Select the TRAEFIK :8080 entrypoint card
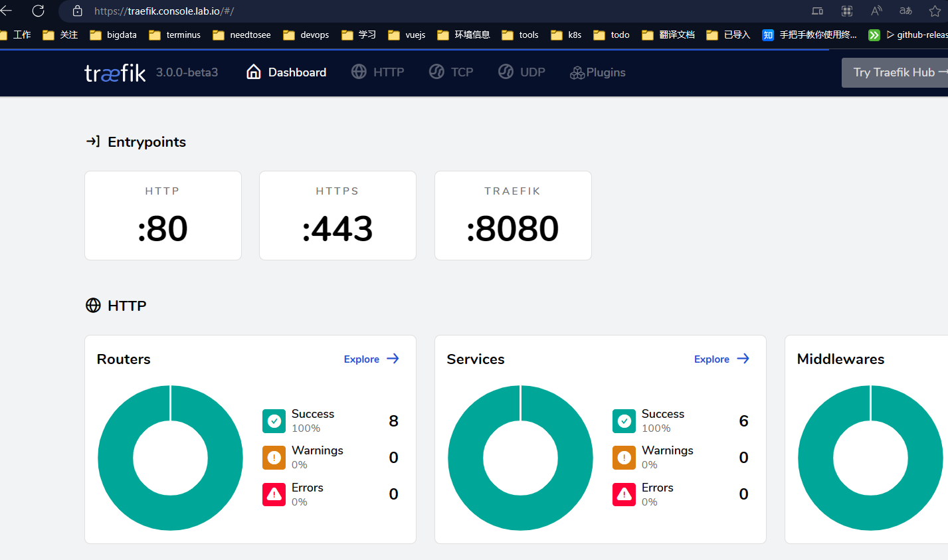 [x=513, y=215]
